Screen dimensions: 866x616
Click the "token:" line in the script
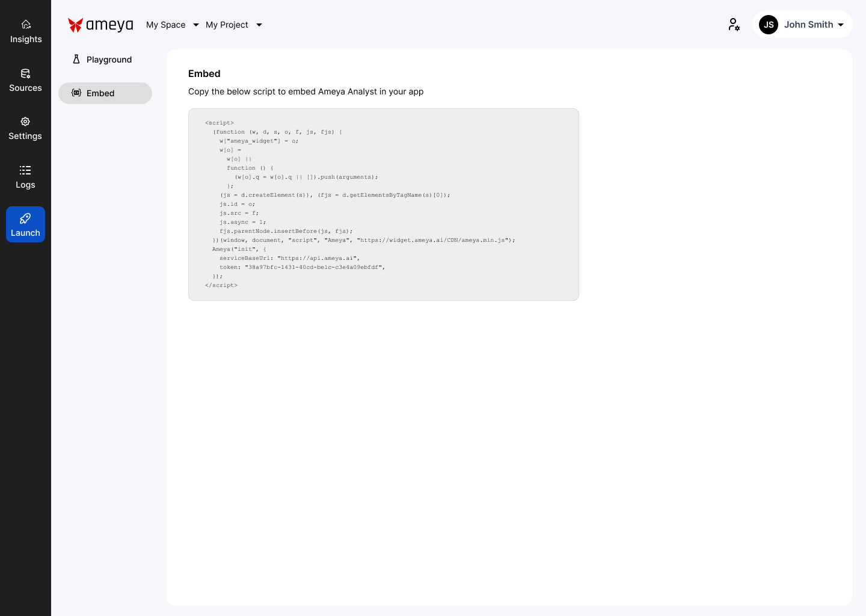point(302,267)
